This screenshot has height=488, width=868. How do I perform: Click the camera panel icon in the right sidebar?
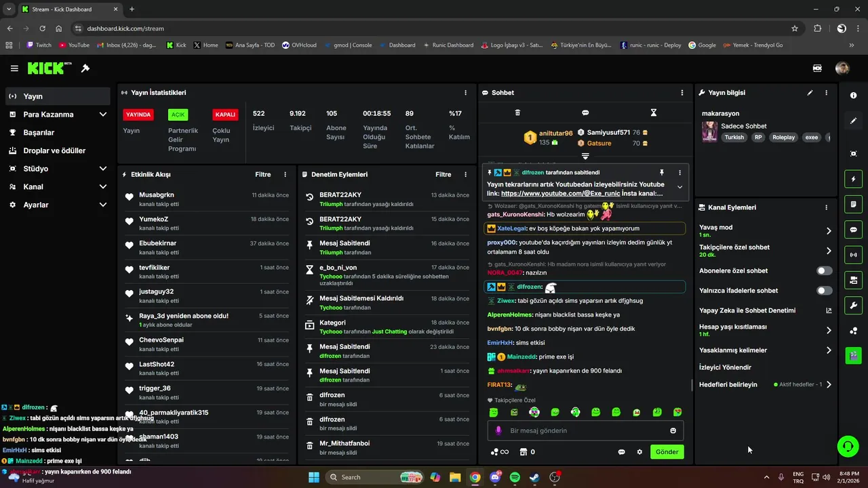(853, 280)
